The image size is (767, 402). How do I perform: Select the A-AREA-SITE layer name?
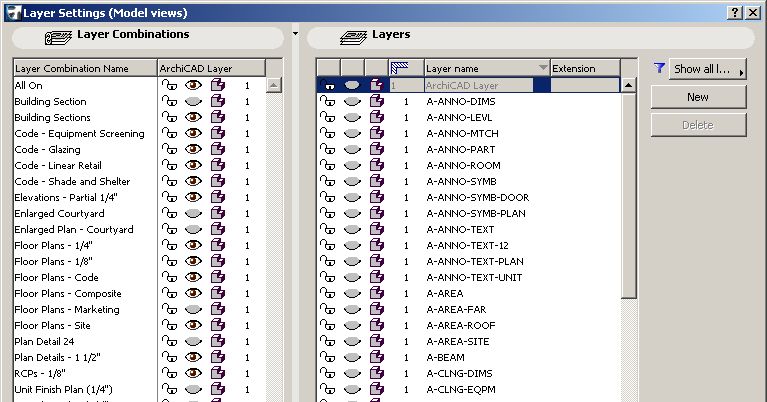pyautogui.click(x=457, y=341)
